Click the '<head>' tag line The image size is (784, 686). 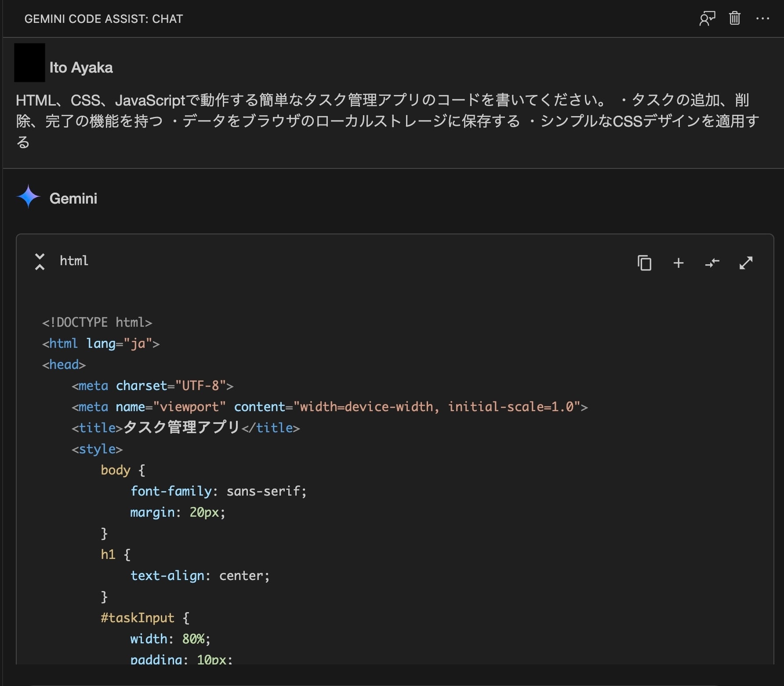click(x=64, y=365)
